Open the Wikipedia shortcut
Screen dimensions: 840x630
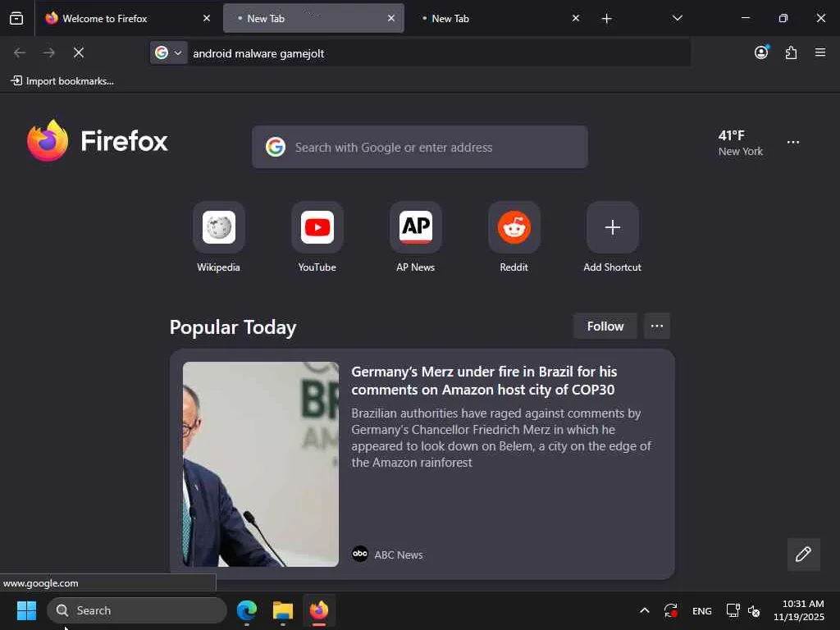point(218,237)
